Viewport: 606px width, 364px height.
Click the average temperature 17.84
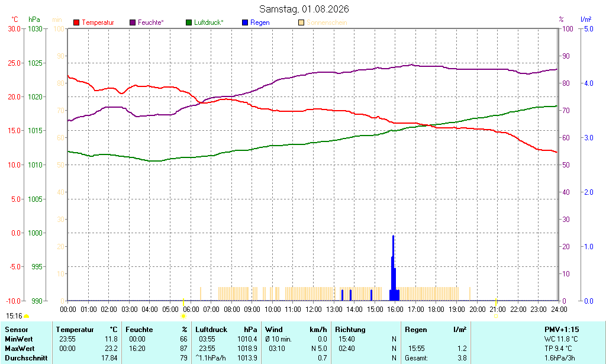[x=109, y=358]
